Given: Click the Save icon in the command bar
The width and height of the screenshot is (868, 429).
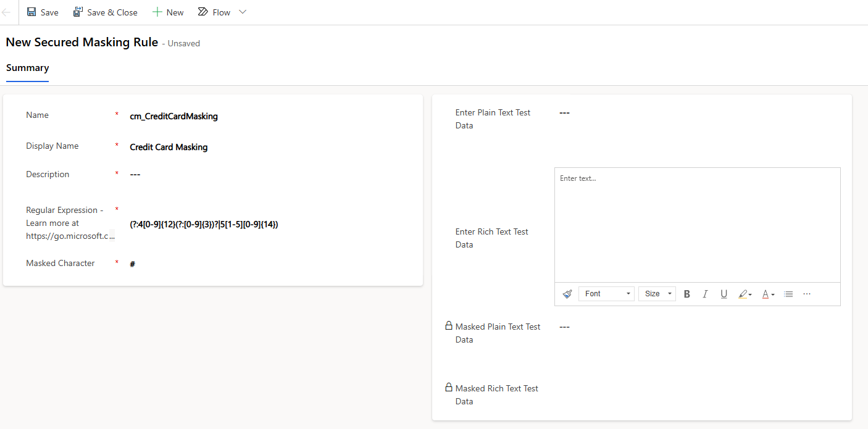Looking at the screenshot, I should coord(31,12).
